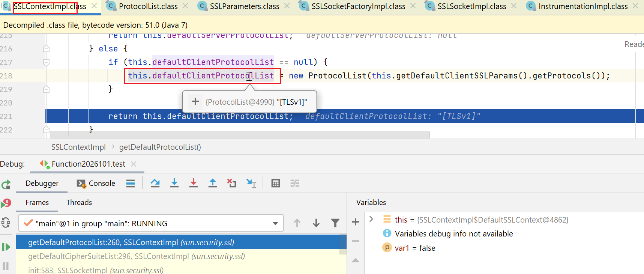Click the red Force Step Into icon
Viewport: 644px width, 274px height.
click(194, 183)
